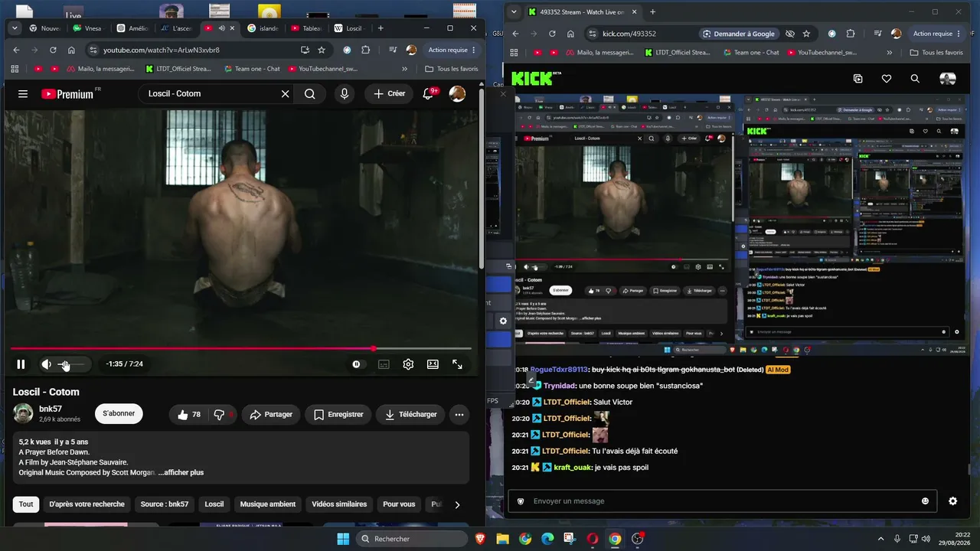The image size is (980, 551).
Task: Enter YouTube fullscreen mode
Action: pos(457,364)
